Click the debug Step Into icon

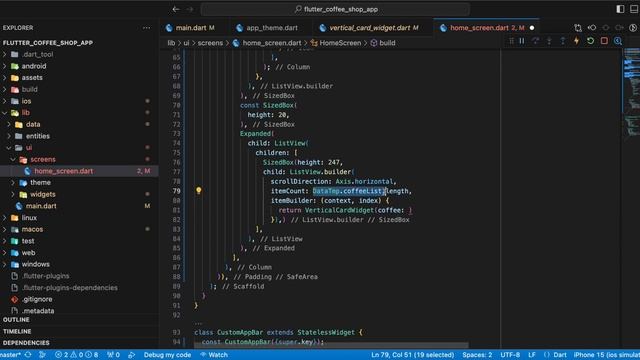549,41
